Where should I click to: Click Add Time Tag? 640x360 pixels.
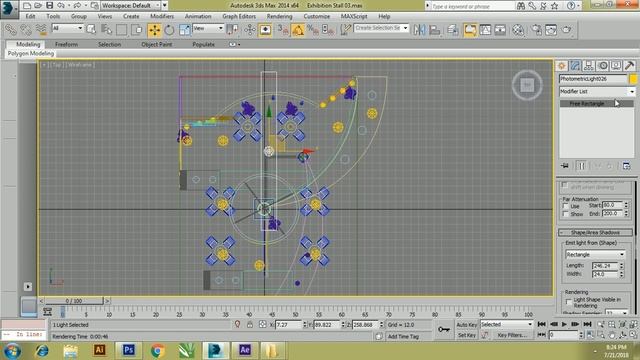click(403, 336)
